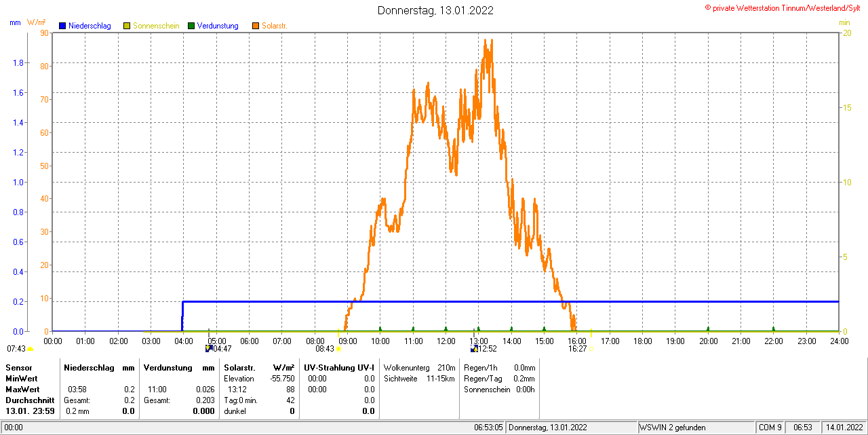The image size is (868, 435).
Task: Click the blue Niederschlag legend swatch
Action: (62, 26)
